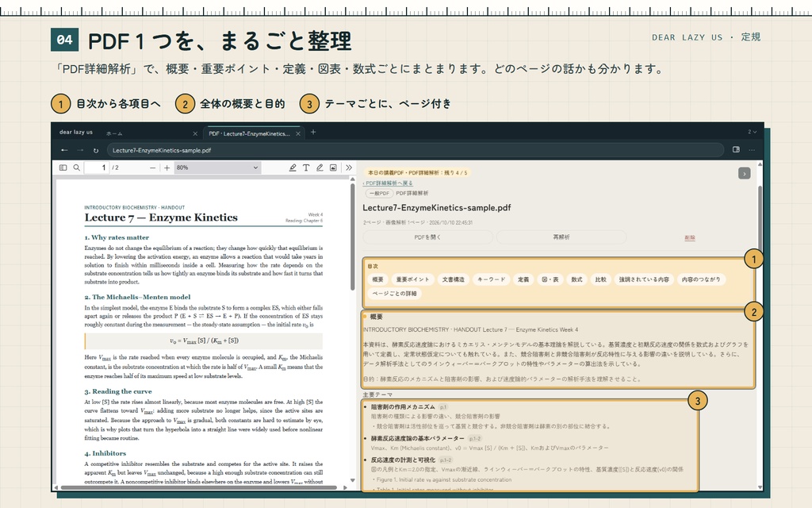Toggle the side panel icon in address bar
The height and width of the screenshot is (508, 812).
736,150
